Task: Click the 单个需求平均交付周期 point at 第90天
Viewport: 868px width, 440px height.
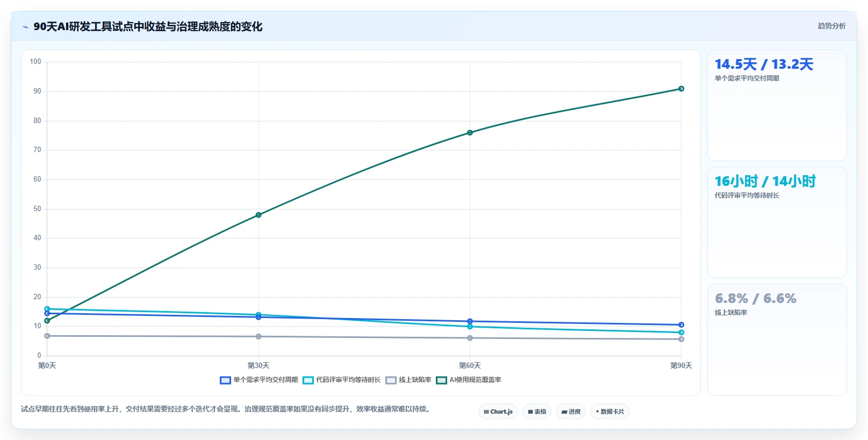Action: coord(681,324)
